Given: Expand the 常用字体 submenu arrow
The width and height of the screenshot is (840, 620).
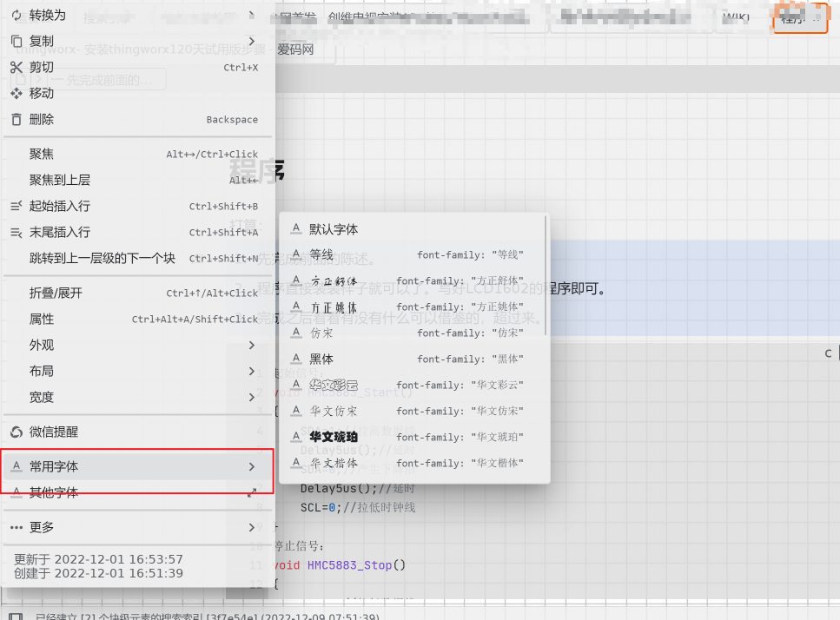Looking at the screenshot, I should pyautogui.click(x=252, y=467).
